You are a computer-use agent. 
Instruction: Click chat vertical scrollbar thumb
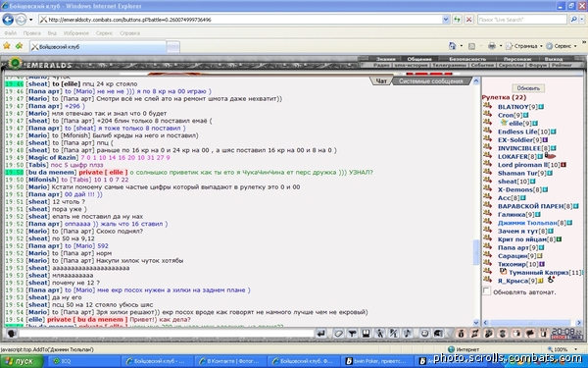(x=476, y=252)
